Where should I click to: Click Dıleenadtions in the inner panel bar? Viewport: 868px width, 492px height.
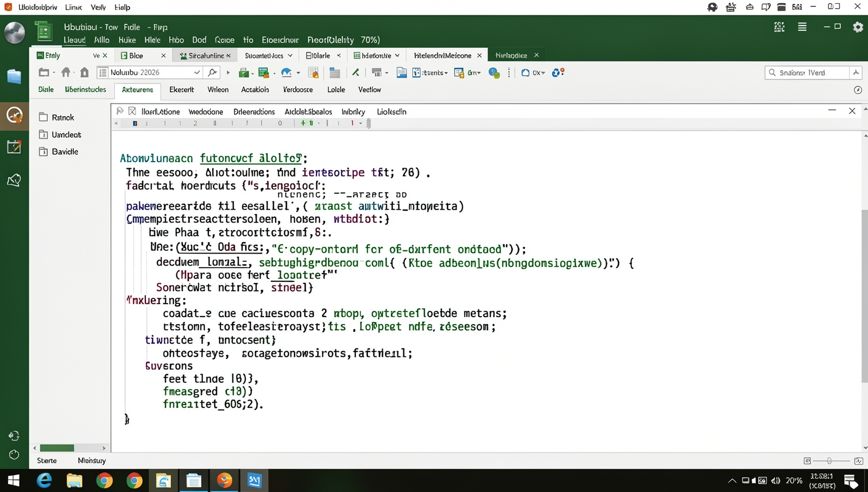pyautogui.click(x=254, y=111)
